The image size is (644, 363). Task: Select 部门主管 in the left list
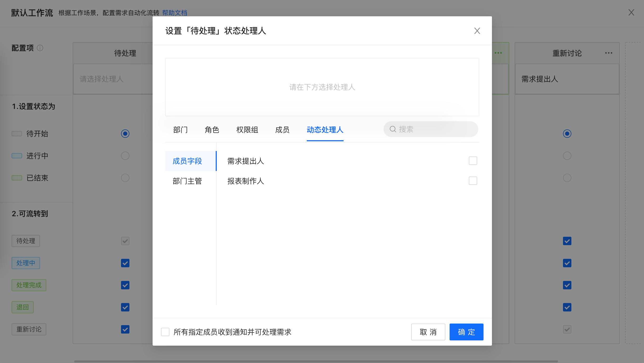(x=187, y=181)
